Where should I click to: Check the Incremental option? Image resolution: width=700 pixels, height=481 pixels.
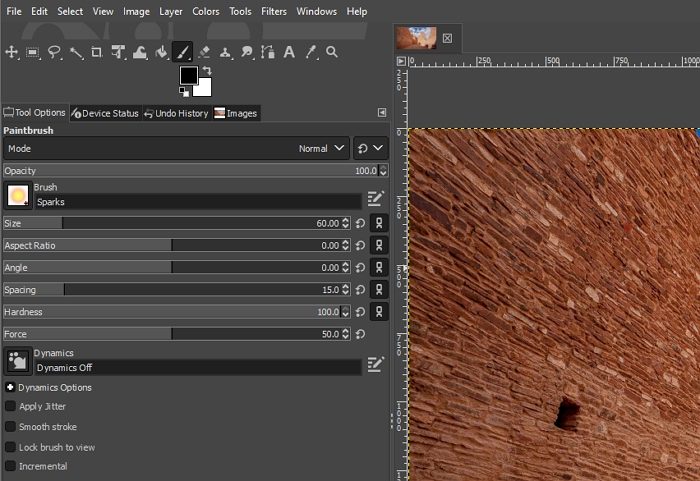click(x=11, y=466)
